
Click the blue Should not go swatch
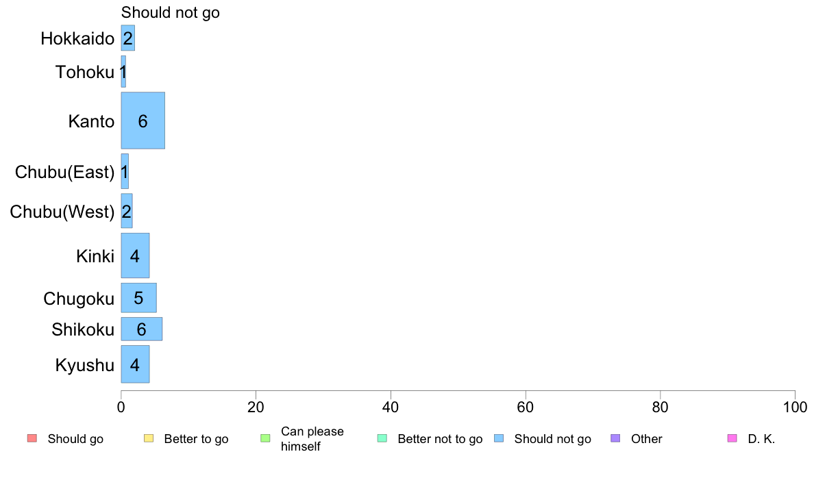point(499,438)
